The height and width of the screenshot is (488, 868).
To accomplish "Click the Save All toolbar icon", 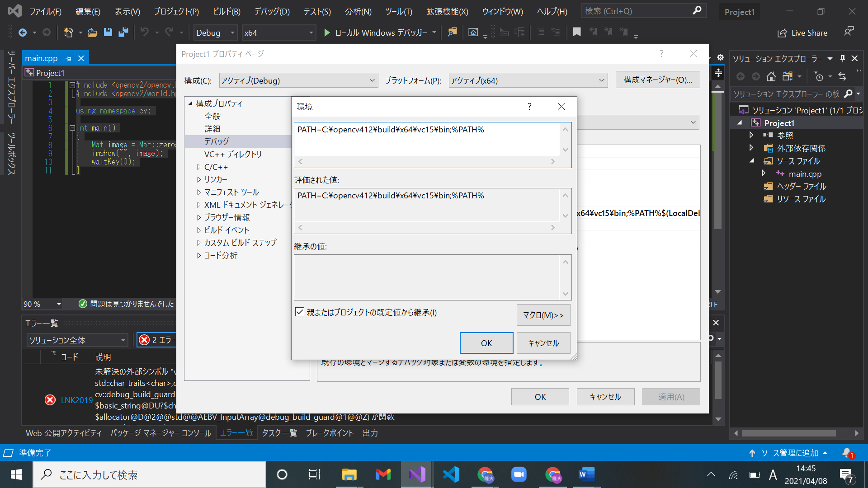I will pos(123,33).
